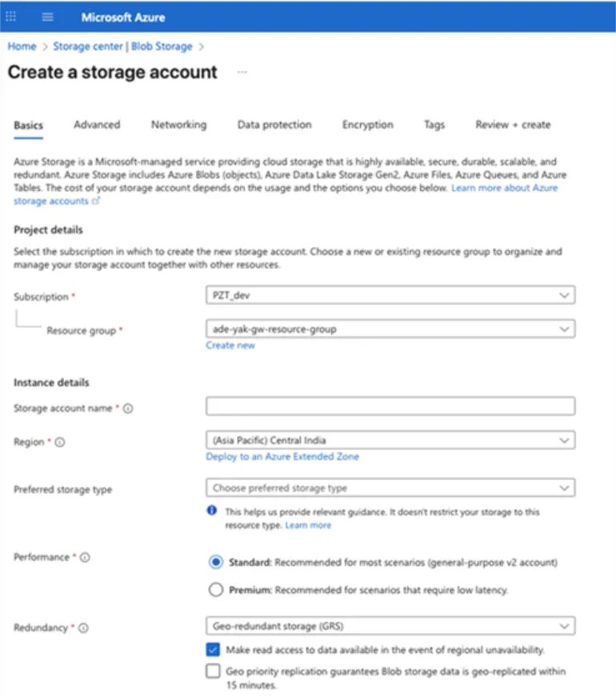This screenshot has height=697, width=616.
Task: Switch to the Basics tab
Action: [x=29, y=126]
